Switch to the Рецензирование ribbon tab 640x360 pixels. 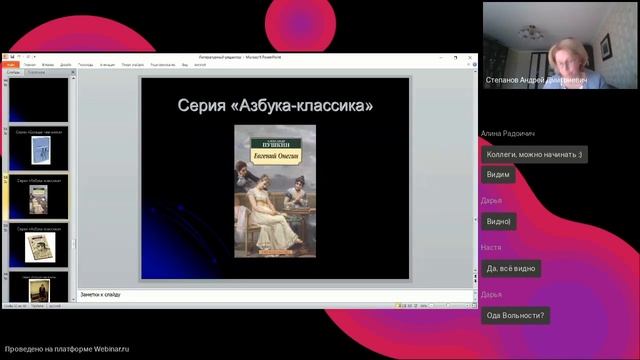coord(163,64)
